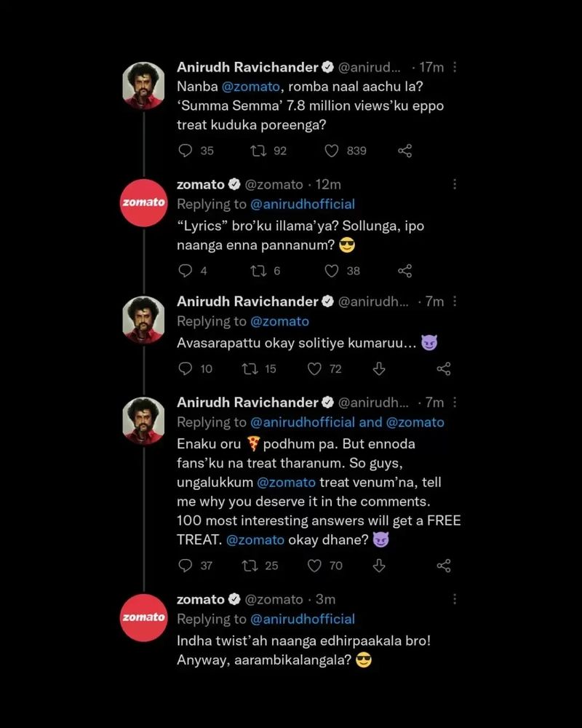This screenshot has height=728, width=582.
Task: Reply to zomato's tweet with 4 comments
Action: tap(186, 271)
